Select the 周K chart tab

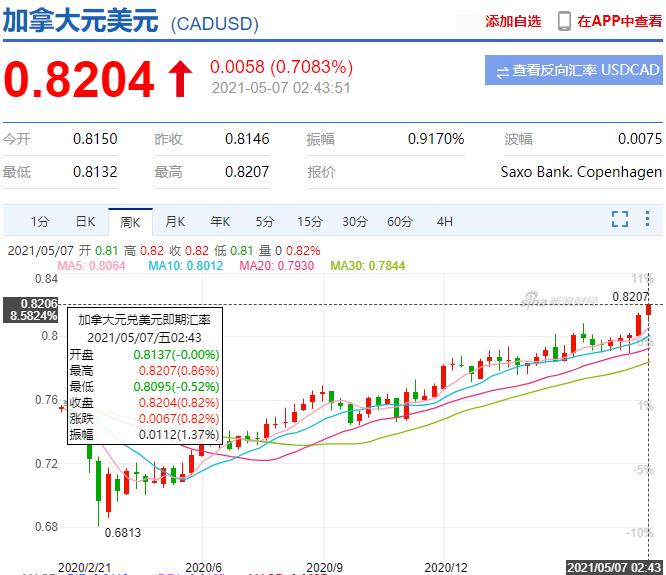click(130, 222)
